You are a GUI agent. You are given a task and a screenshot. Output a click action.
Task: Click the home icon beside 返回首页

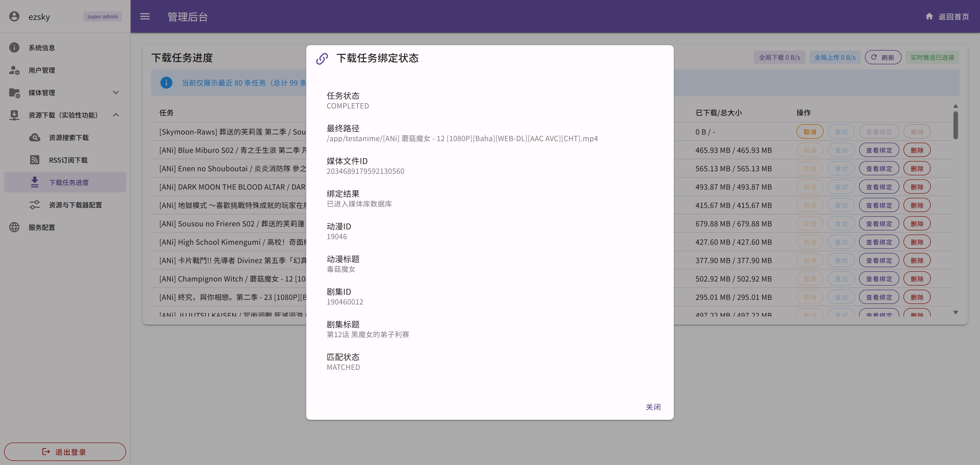(x=929, y=16)
